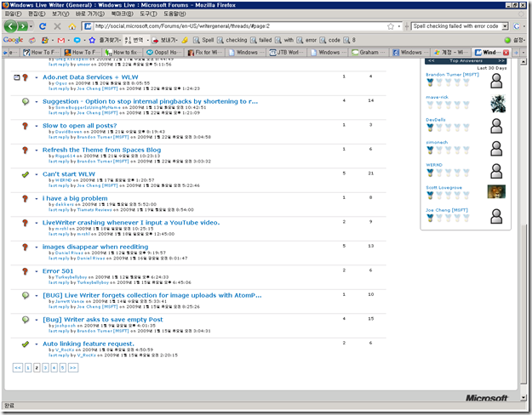532x415 pixels.
Task: Expand the 'Error 501' thread arrow
Action: 37,271
